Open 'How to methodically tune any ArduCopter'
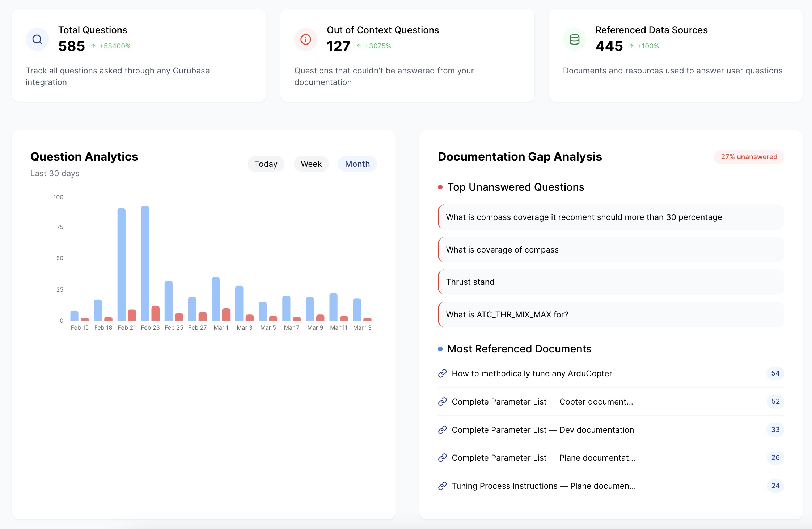 pos(532,373)
